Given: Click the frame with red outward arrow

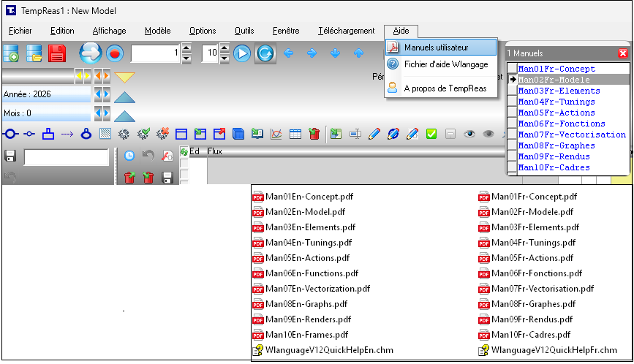Looking at the screenshot, I should pyautogui.click(x=219, y=134).
